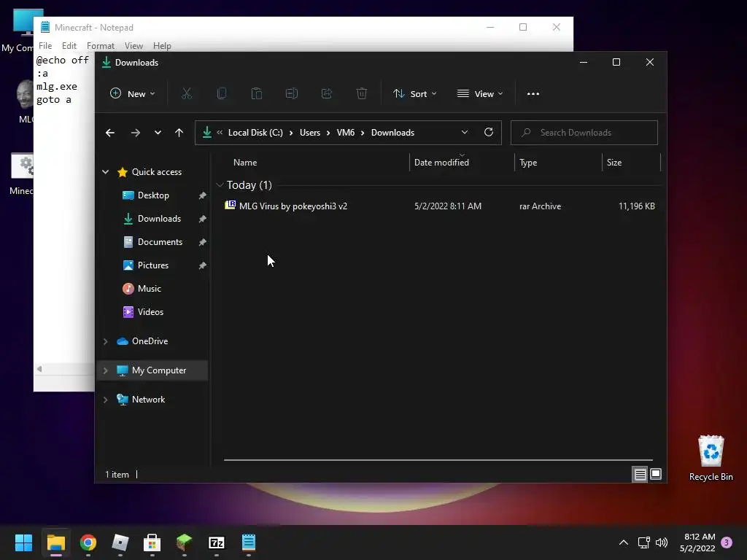Switch to large thumbnails view icon in status bar
This screenshot has width=747, height=560.
point(656,474)
